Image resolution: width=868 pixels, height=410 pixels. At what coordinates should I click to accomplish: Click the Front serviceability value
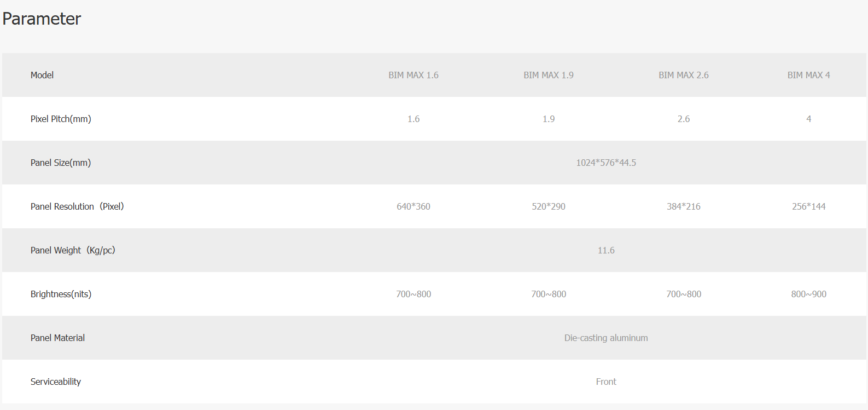point(606,382)
